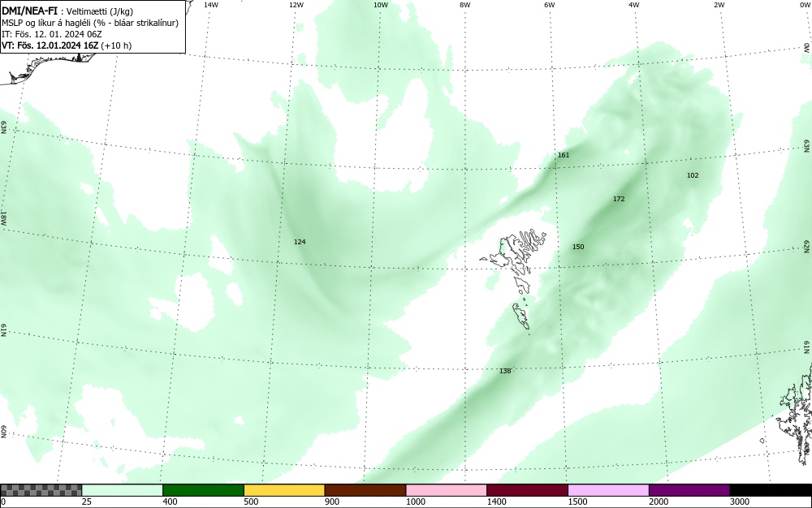Screen dimensions: 812x508
Task: Select the brown 900 legend swatch
Action: tap(365, 490)
